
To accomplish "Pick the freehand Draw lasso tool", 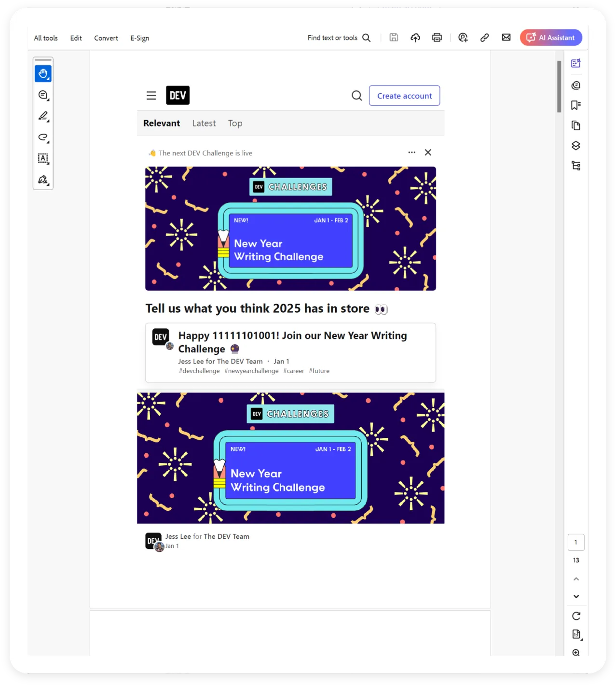I will point(43,138).
